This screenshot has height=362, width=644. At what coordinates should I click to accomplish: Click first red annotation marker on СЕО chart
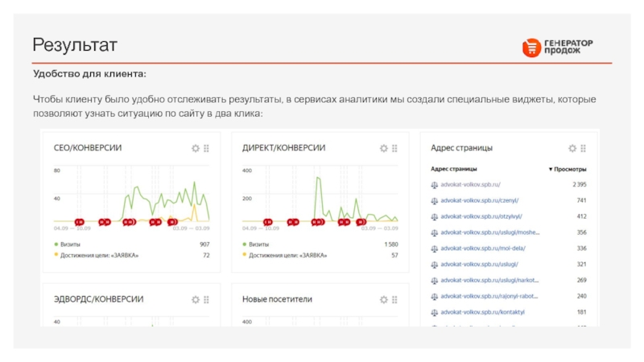(x=79, y=220)
